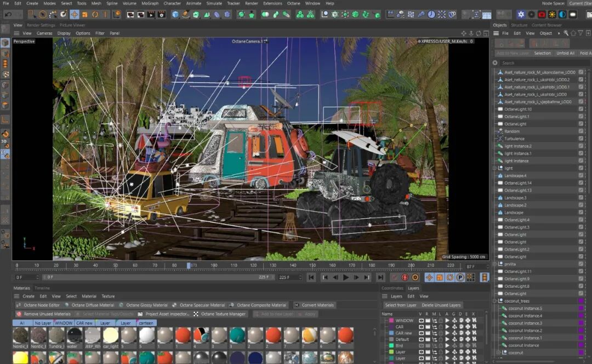
Task: Toggle layer checkbox of Turbulence object
Action: click(581, 139)
